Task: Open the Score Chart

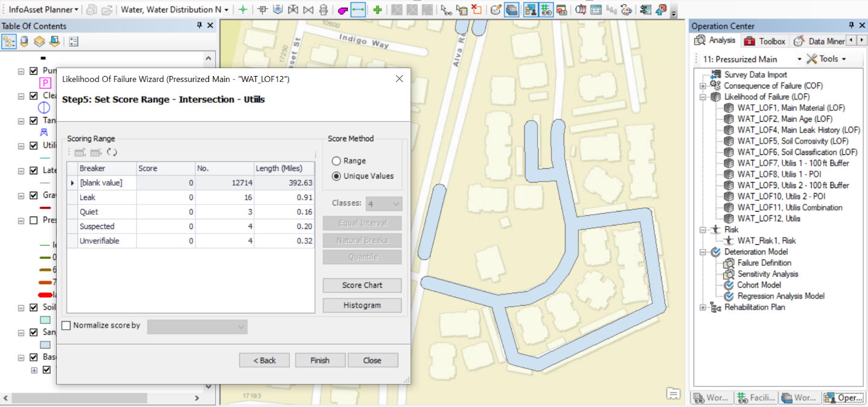Action: click(362, 285)
